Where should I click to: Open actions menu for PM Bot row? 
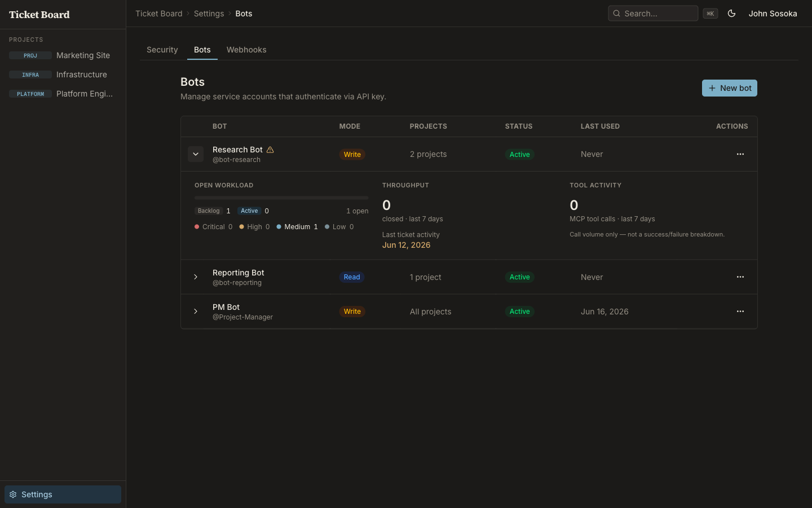(740, 312)
